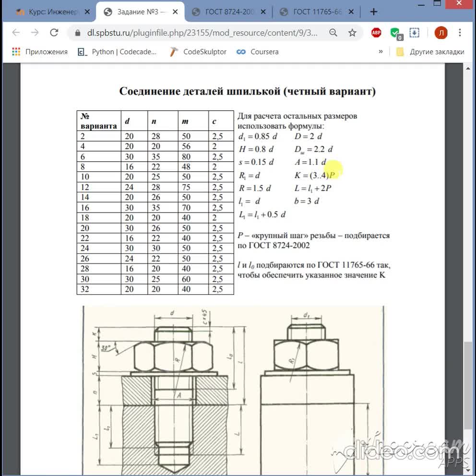Image resolution: width=476 pixels, height=476 pixels.
Task: Open the Coursera bookmark
Action: pyautogui.click(x=257, y=52)
